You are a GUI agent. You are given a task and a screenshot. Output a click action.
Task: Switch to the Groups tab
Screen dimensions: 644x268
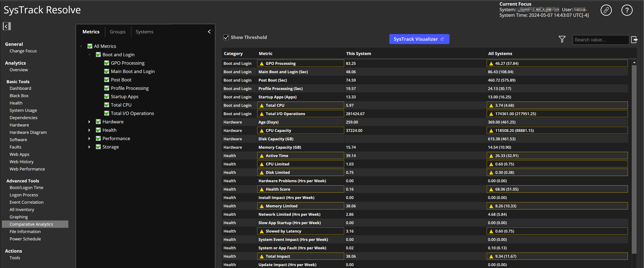coord(118,32)
